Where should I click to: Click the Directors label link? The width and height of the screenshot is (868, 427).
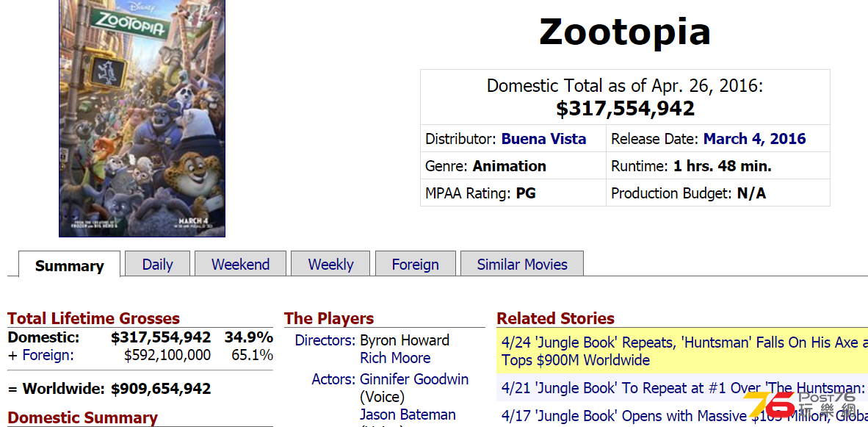325,340
